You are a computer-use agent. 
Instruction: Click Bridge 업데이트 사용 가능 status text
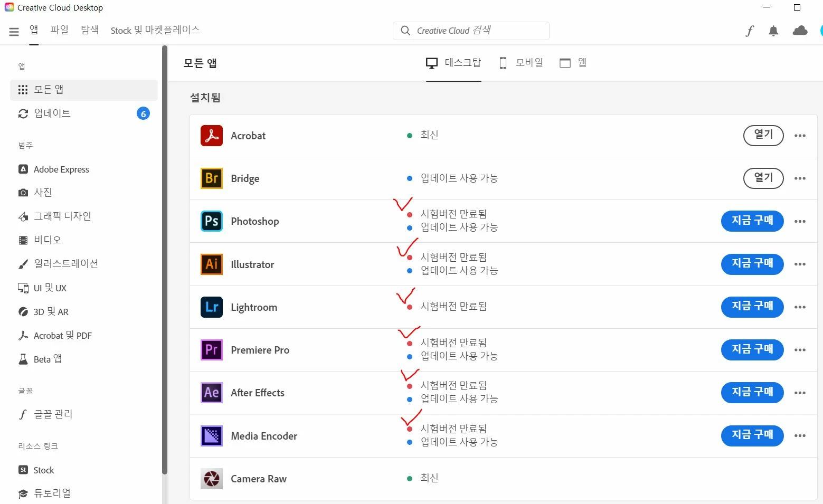pyautogui.click(x=459, y=178)
